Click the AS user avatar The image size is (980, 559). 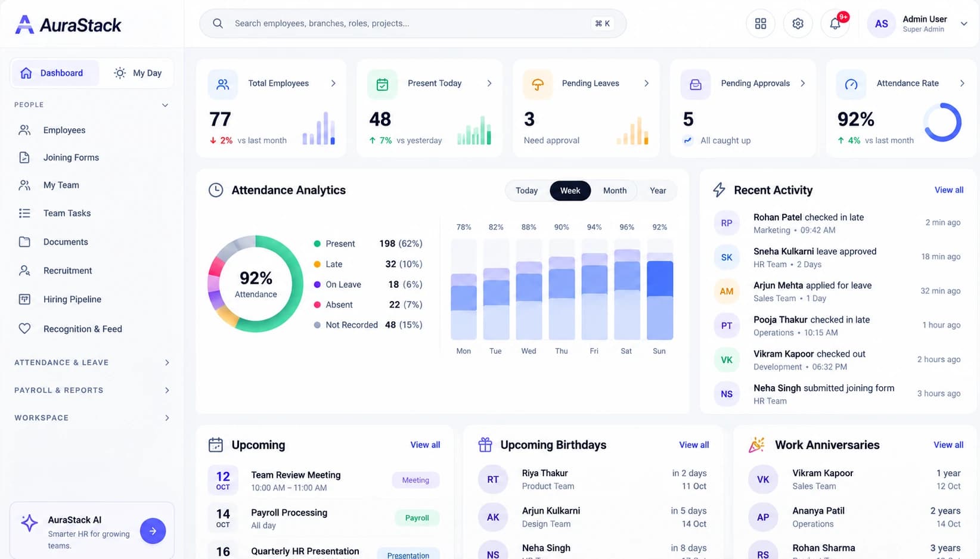click(881, 24)
